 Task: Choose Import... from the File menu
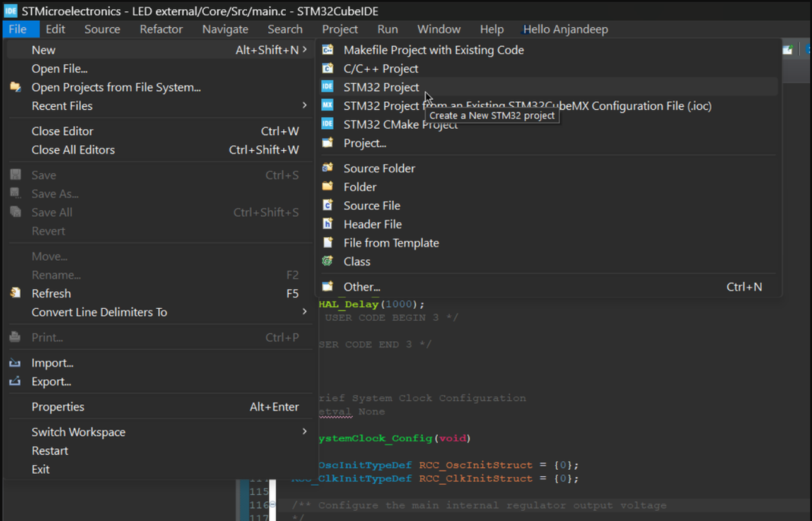[52, 363]
